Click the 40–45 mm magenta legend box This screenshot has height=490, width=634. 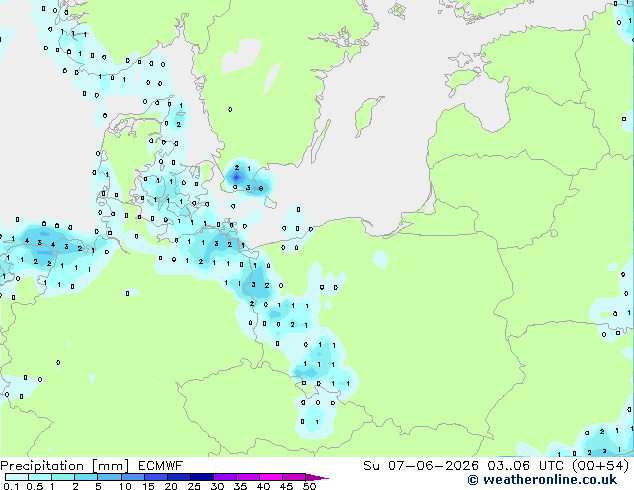click(271, 477)
